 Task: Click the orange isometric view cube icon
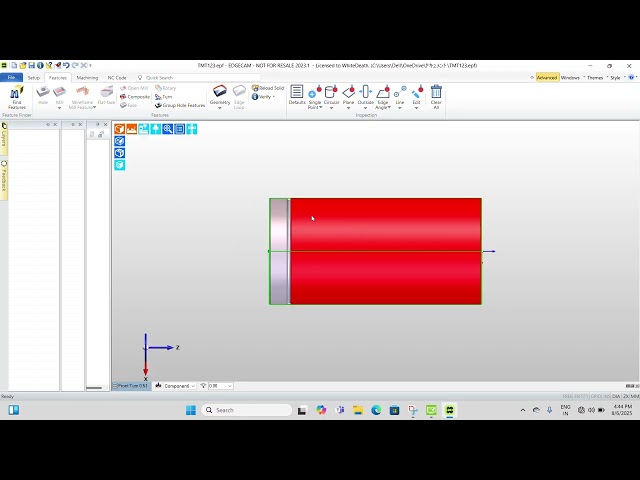pos(119,129)
